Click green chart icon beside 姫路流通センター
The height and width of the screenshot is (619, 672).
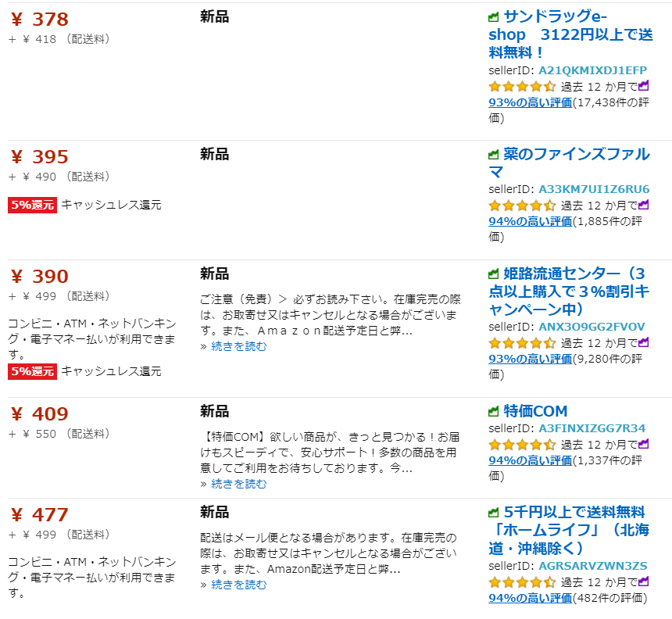(x=493, y=274)
